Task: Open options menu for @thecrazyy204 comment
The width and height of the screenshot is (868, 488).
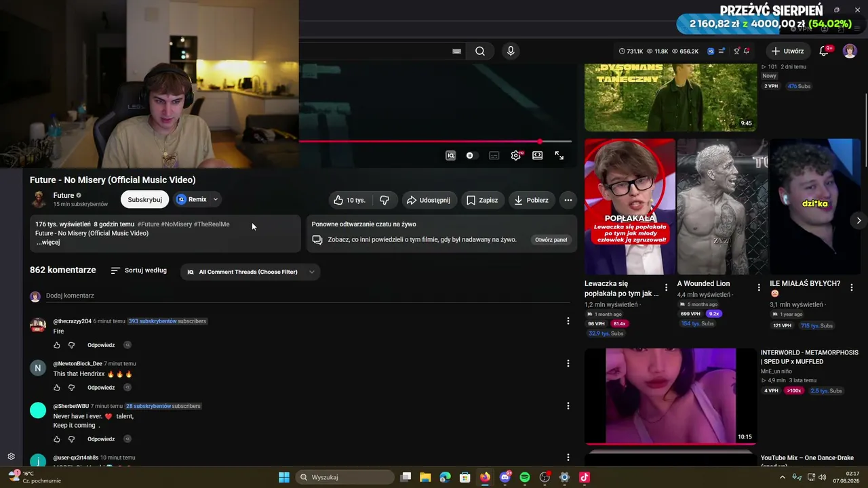Action: tap(568, 321)
